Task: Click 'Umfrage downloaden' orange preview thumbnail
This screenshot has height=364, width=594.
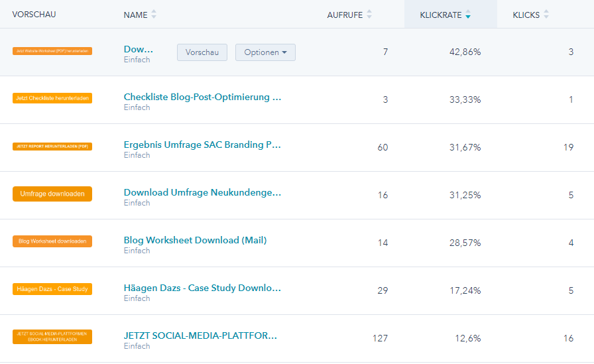Action: point(52,194)
